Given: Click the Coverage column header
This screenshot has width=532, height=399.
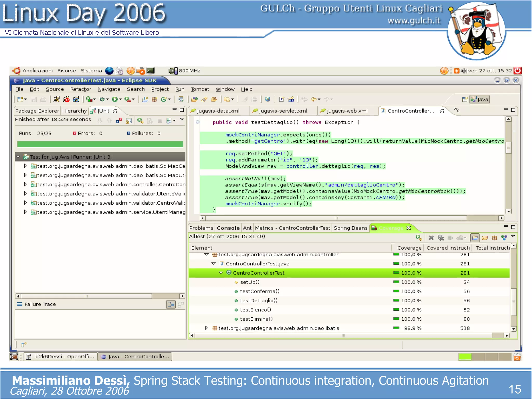Looking at the screenshot, I should click(407, 248).
